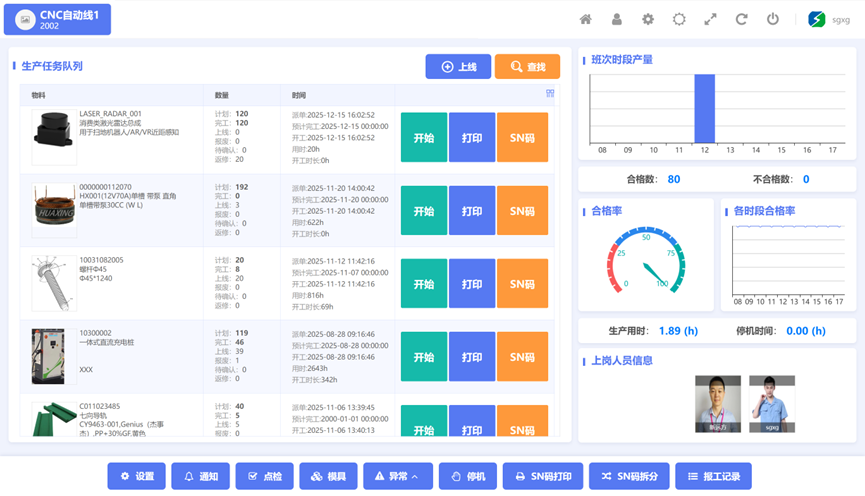Open 报工记录 in the bottom toolbar
Image resolution: width=865 pixels, height=496 pixels.
[714, 476]
